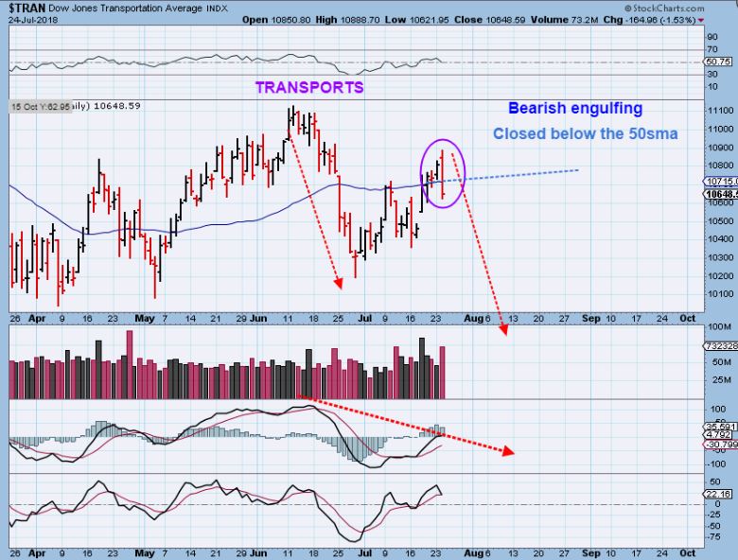The image size is (738, 560).
Task: Click the -75 oscillator axis label
Action: (x=714, y=537)
